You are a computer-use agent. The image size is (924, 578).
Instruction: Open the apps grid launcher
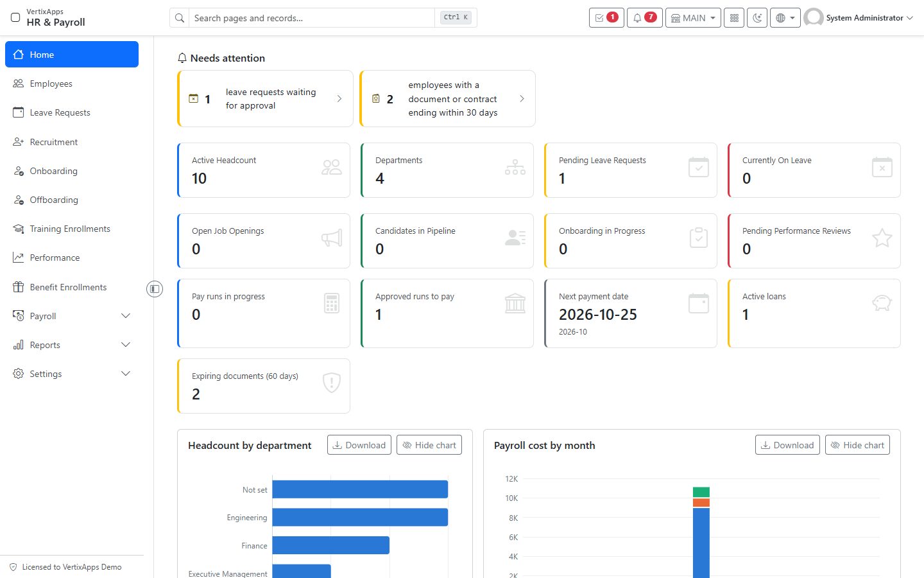(x=734, y=18)
